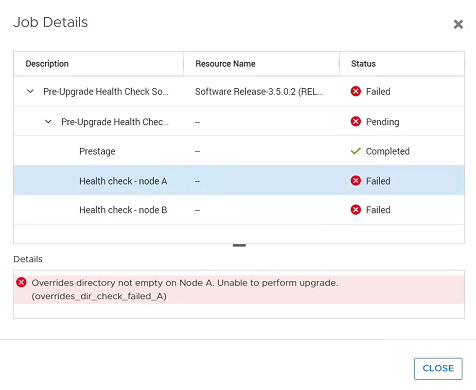Select the Pre-Upgrade Health Check So... row text

[106, 92]
